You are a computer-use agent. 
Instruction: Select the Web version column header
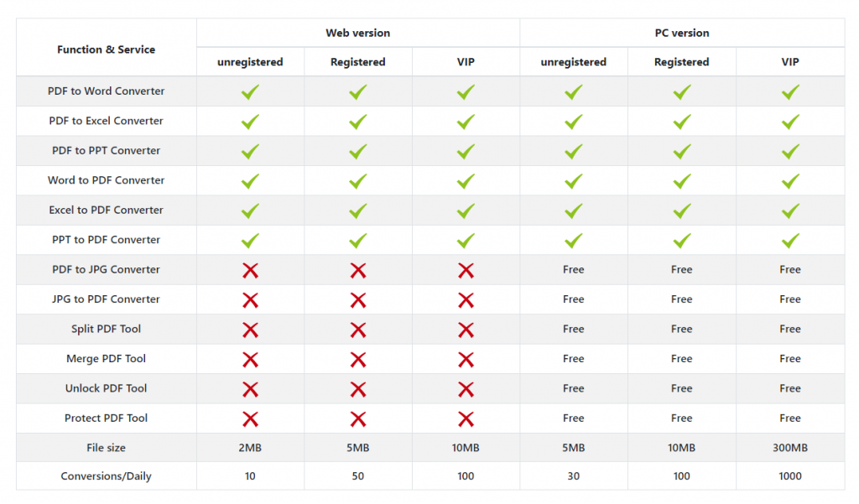pos(358,34)
